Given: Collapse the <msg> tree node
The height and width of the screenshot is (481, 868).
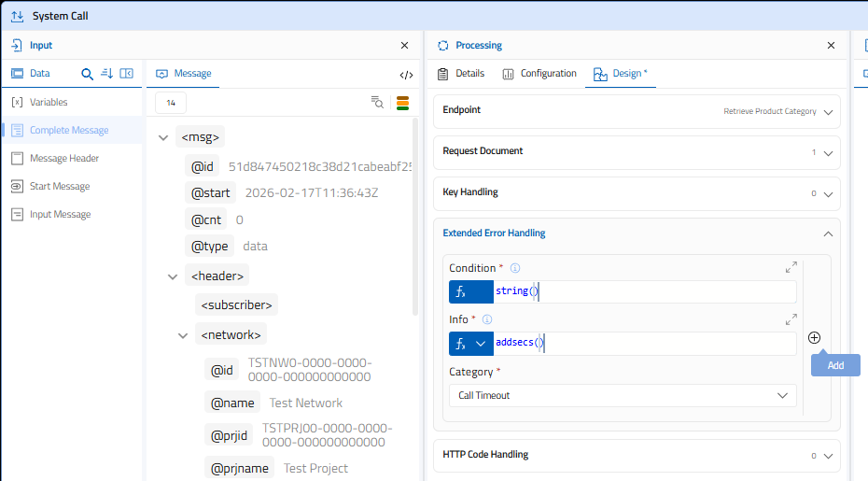Looking at the screenshot, I should [163, 138].
